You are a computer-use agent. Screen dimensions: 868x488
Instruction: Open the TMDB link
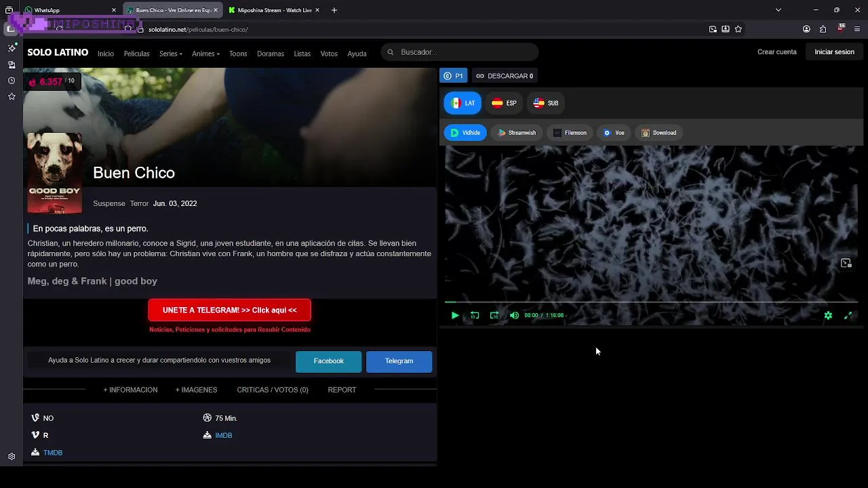pos(53,453)
